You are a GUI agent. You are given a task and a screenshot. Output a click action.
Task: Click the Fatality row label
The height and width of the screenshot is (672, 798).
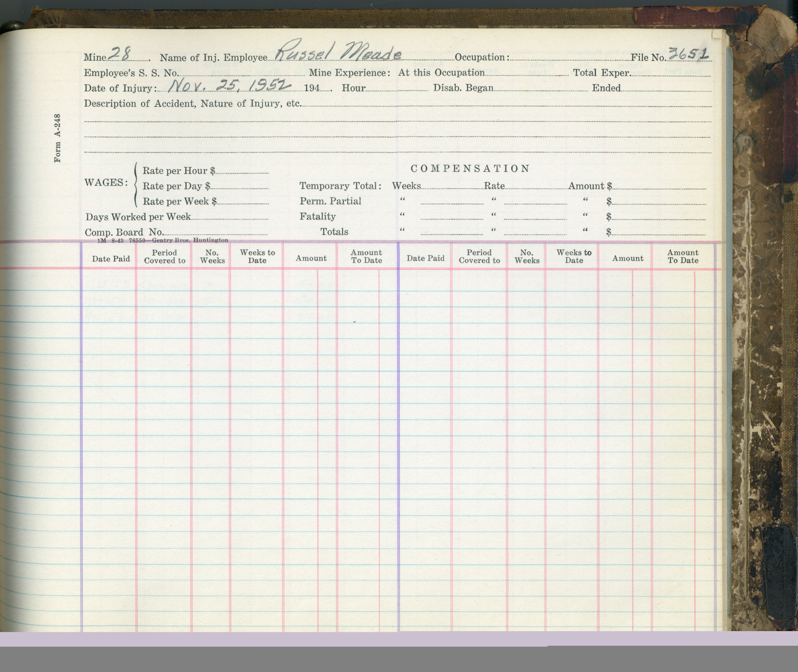click(318, 217)
